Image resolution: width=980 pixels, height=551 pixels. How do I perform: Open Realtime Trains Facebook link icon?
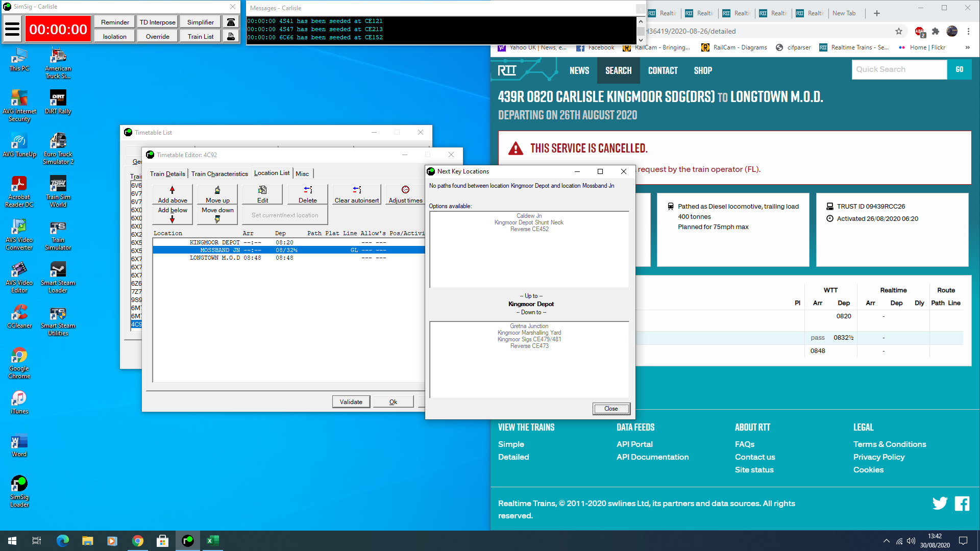pos(962,504)
